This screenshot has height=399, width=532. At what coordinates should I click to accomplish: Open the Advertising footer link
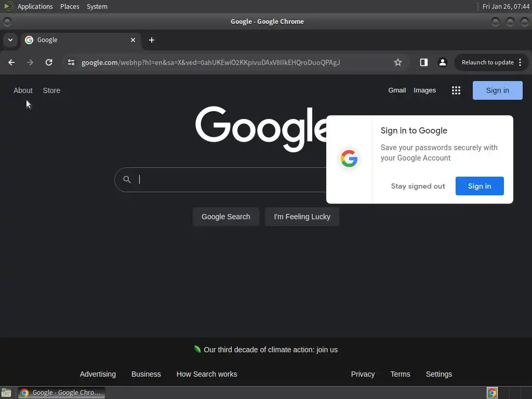(98, 374)
